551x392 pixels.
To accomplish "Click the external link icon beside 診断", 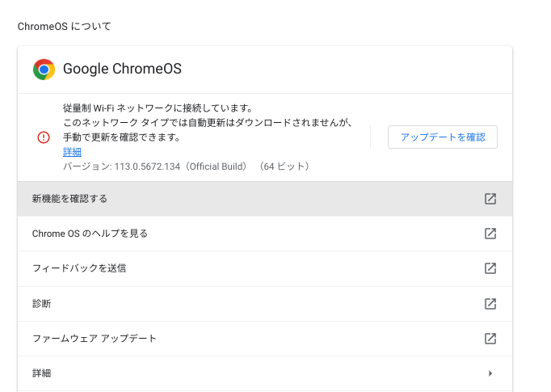I will pos(490,304).
